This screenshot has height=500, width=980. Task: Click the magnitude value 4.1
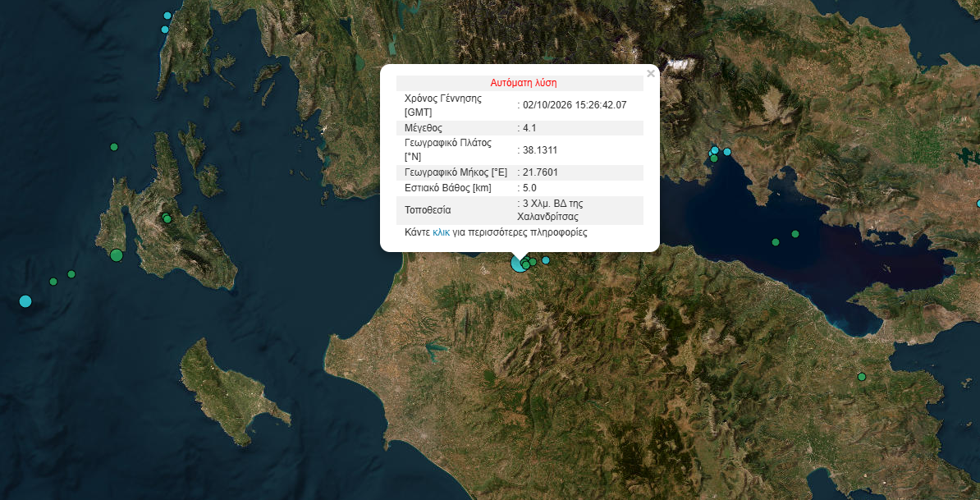coord(529,128)
